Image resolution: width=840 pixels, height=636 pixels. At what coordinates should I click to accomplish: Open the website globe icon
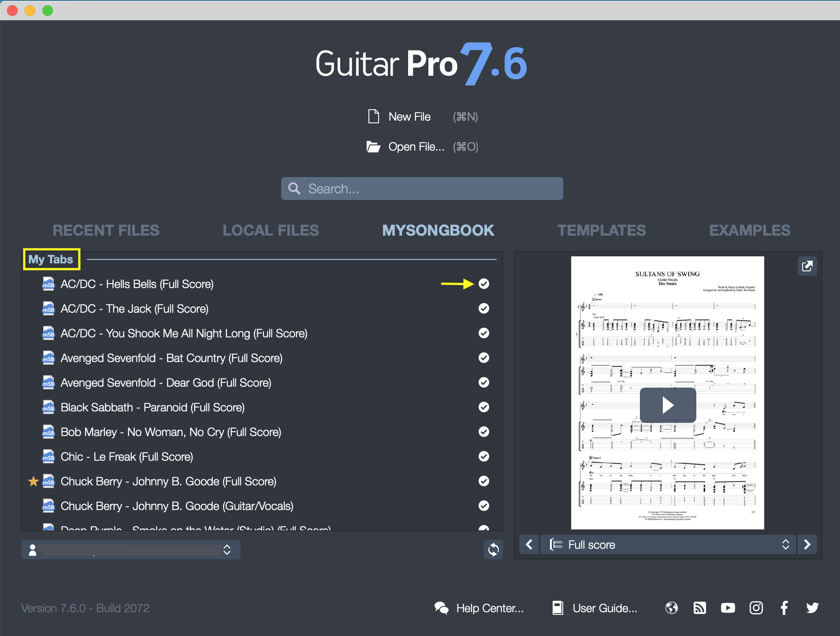point(672,608)
